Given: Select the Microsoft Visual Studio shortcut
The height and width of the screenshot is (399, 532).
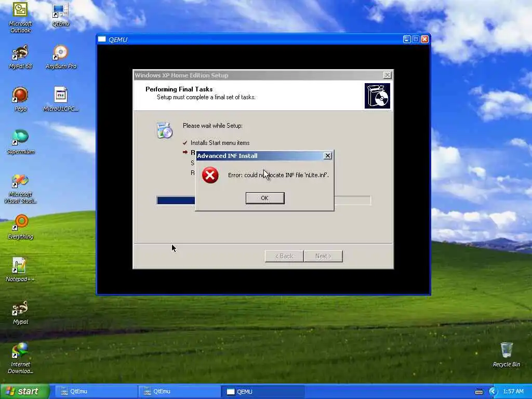Looking at the screenshot, I should (x=20, y=188).
